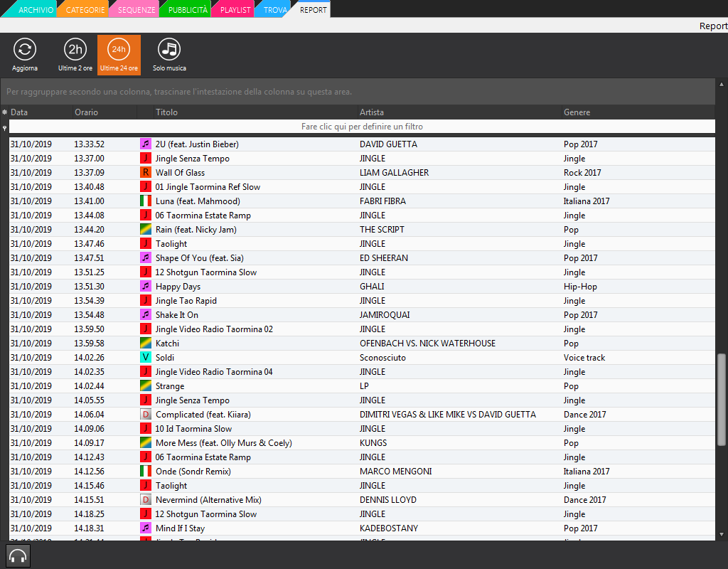Open the PUBBLICITÀ tab
Viewport: 728px width, 569px height.
[187, 10]
